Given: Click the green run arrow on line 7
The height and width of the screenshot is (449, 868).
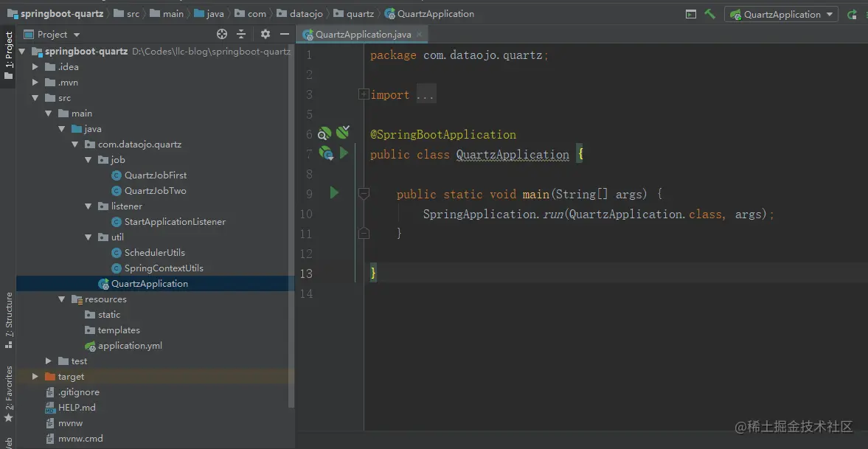Looking at the screenshot, I should (x=344, y=153).
